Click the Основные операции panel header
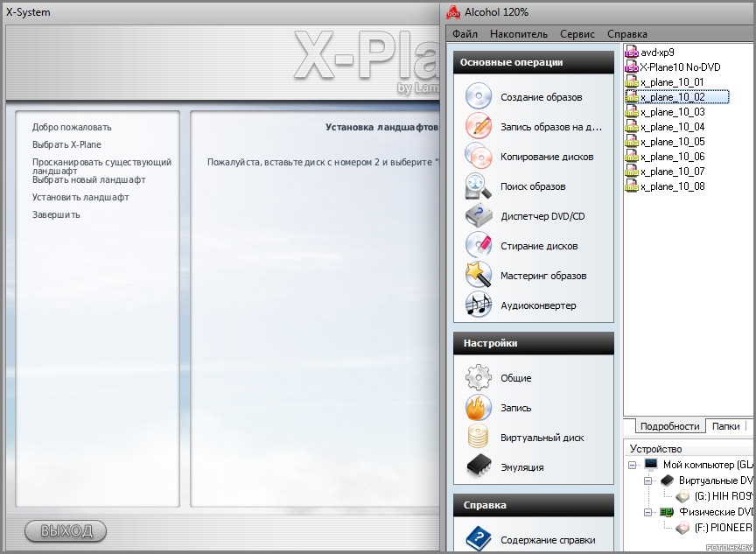756x554 pixels. [x=533, y=62]
